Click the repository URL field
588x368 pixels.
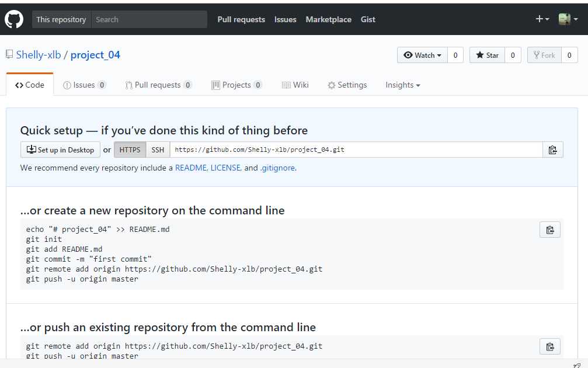click(x=356, y=150)
